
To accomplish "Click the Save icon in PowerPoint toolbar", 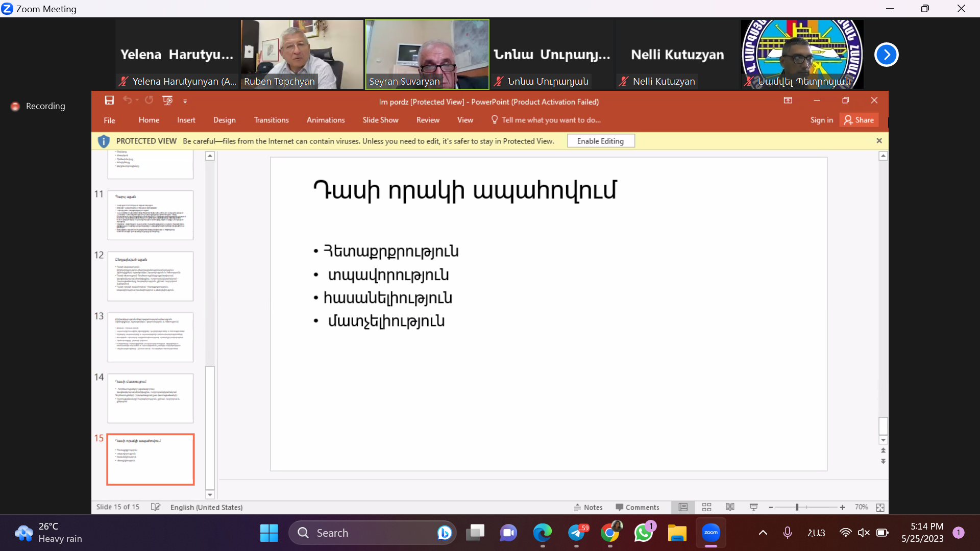I will (x=109, y=101).
